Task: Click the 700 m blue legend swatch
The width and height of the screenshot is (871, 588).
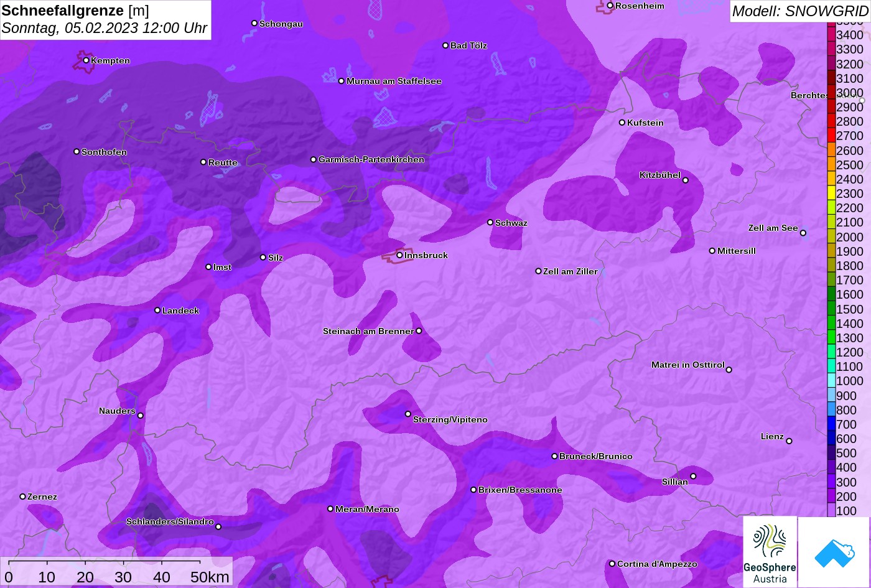Action: pos(831,424)
